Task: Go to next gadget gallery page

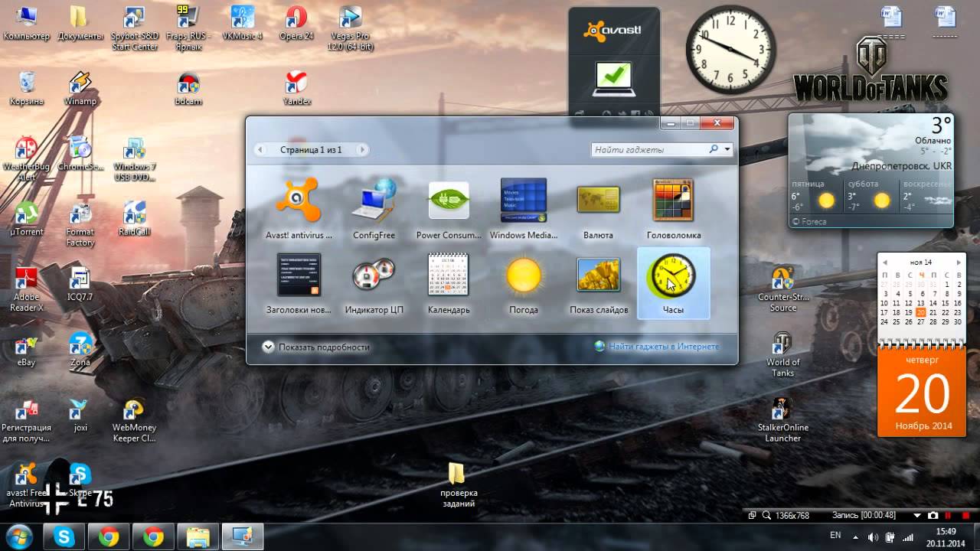Action: [362, 150]
